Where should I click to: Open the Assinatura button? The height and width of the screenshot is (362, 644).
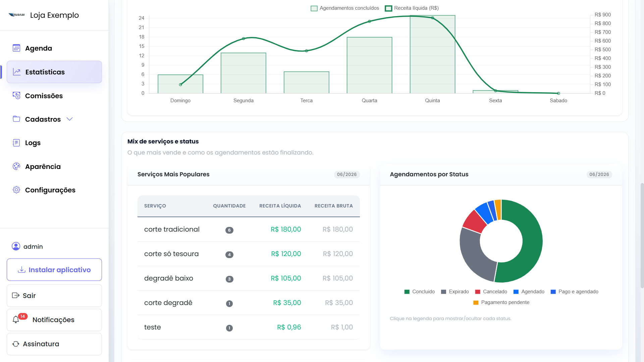click(54, 344)
